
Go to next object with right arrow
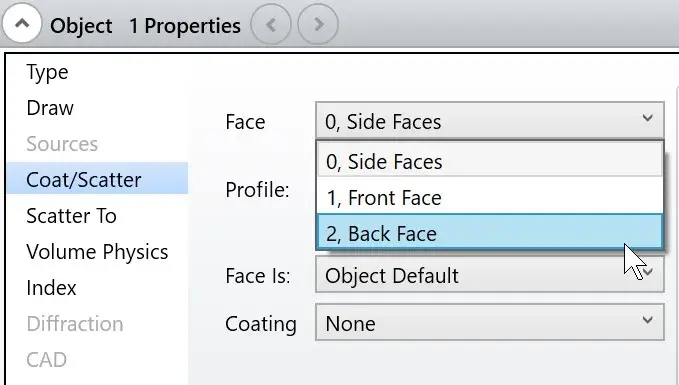(318, 24)
